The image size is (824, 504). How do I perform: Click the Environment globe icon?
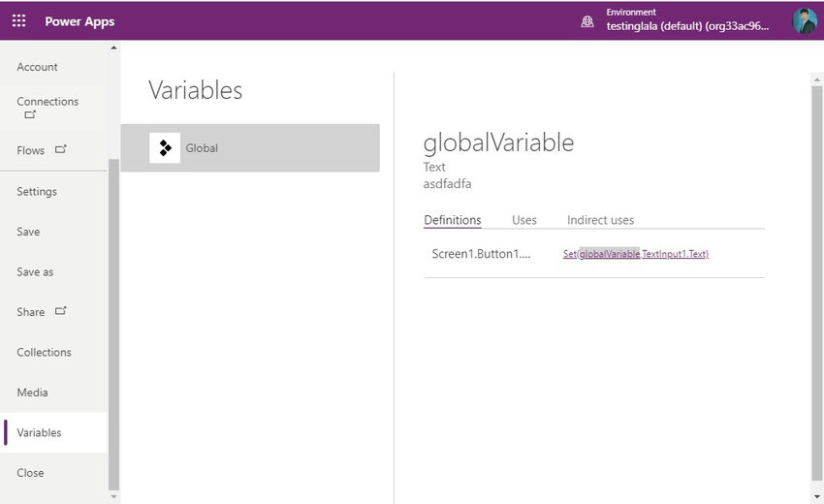(x=587, y=21)
